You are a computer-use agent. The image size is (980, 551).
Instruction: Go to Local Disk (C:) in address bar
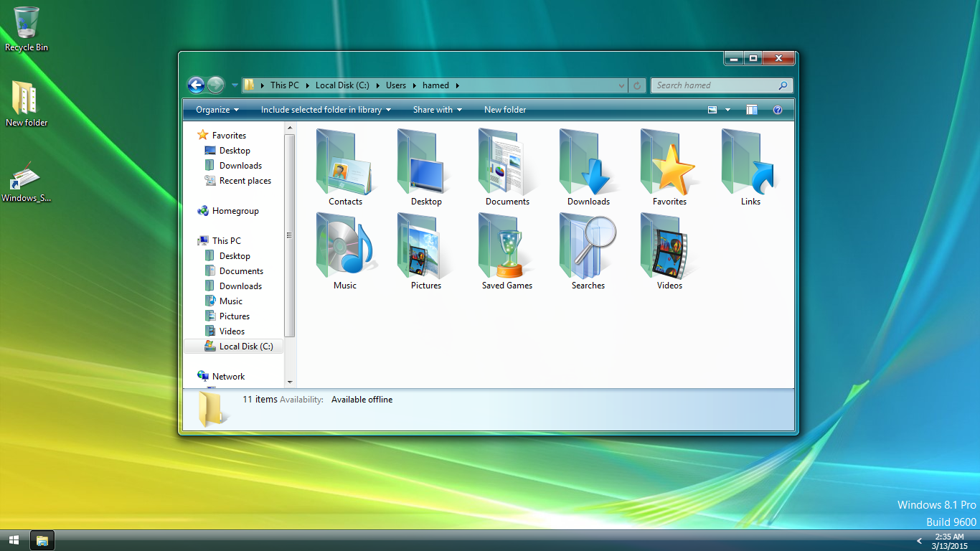tap(342, 85)
